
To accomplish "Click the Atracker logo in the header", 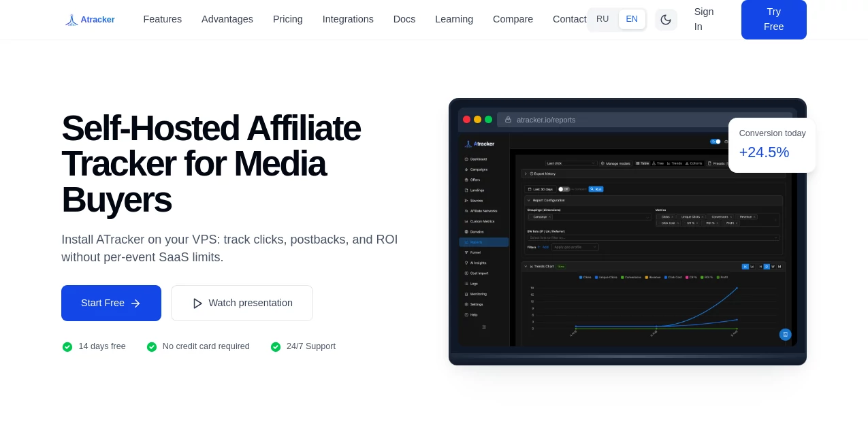I will [x=90, y=20].
